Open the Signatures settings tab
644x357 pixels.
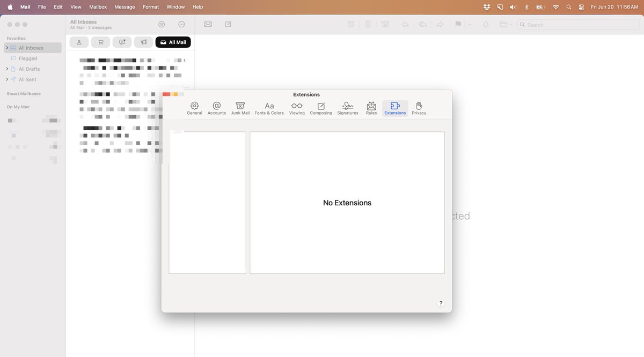point(348,108)
